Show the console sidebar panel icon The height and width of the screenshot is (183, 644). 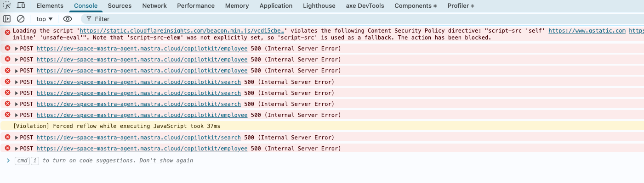coord(7,19)
